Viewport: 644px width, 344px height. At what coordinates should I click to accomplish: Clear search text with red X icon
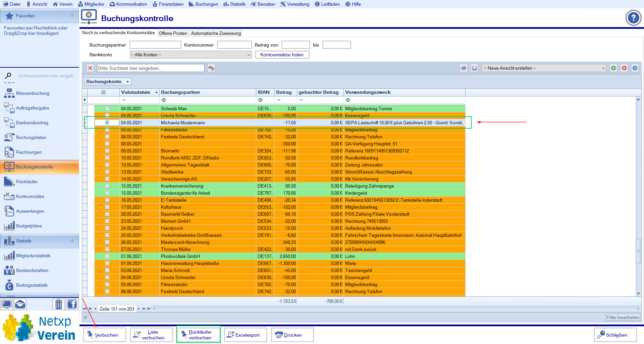(90, 68)
